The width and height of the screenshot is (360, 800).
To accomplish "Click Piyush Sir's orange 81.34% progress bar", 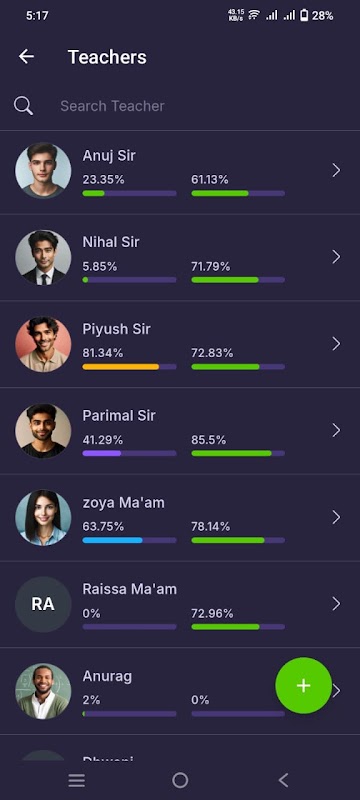I will click(x=130, y=367).
